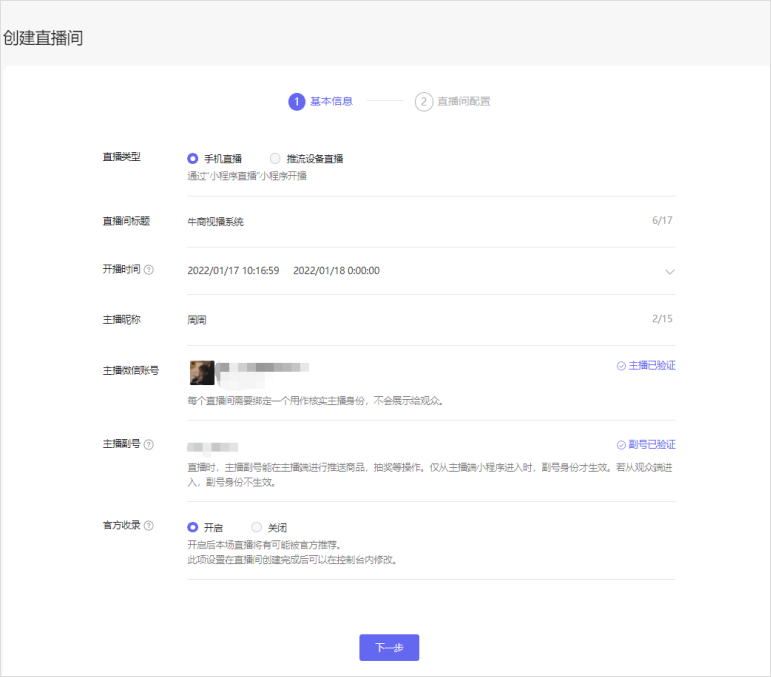The width and height of the screenshot is (771, 677).
Task: Click the 主播已验证 checkmark icon
Action: tap(621, 366)
